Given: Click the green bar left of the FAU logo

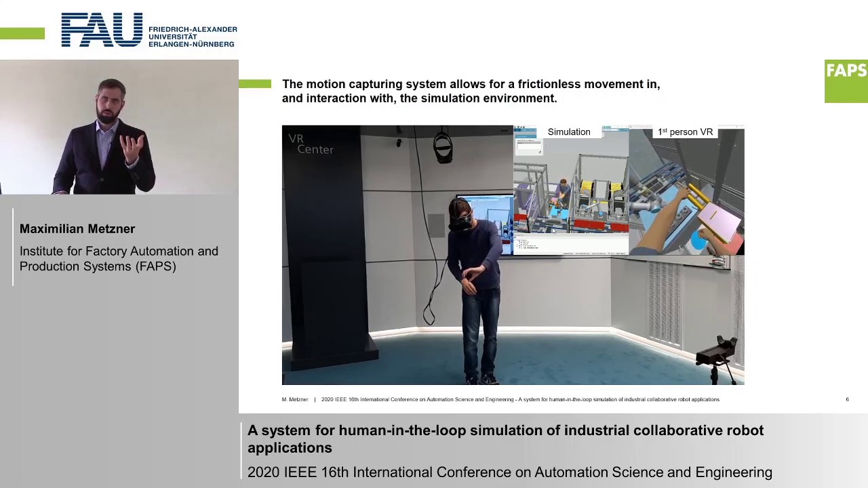Looking at the screenshot, I should point(22,33).
